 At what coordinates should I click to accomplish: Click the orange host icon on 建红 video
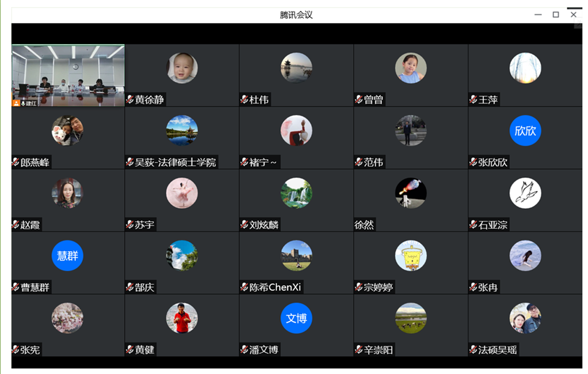[x=16, y=103]
